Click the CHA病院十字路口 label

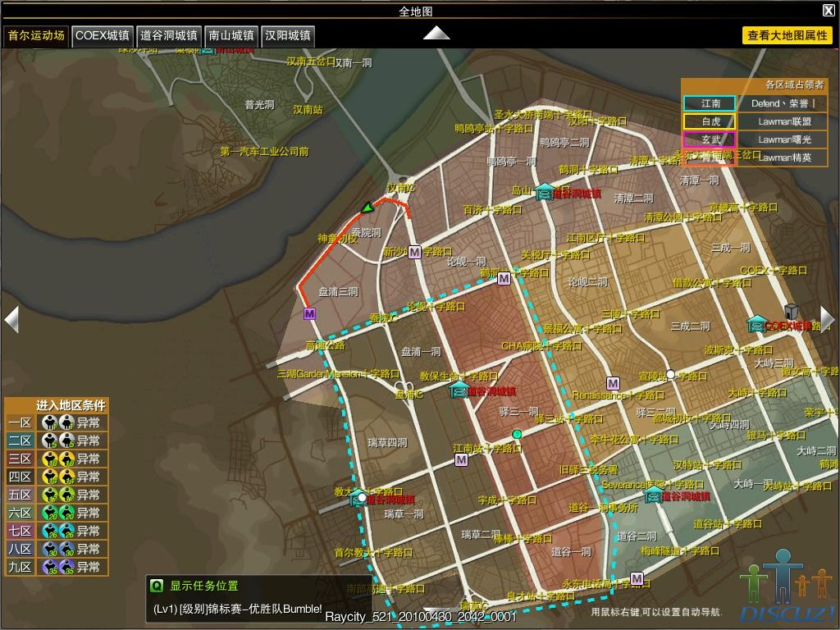coord(541,346)
